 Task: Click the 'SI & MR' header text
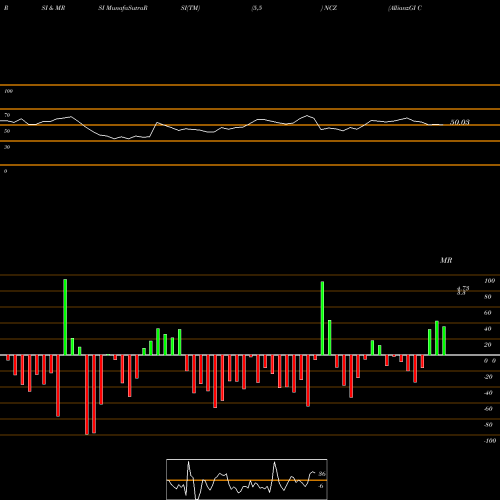coord(53,8)
